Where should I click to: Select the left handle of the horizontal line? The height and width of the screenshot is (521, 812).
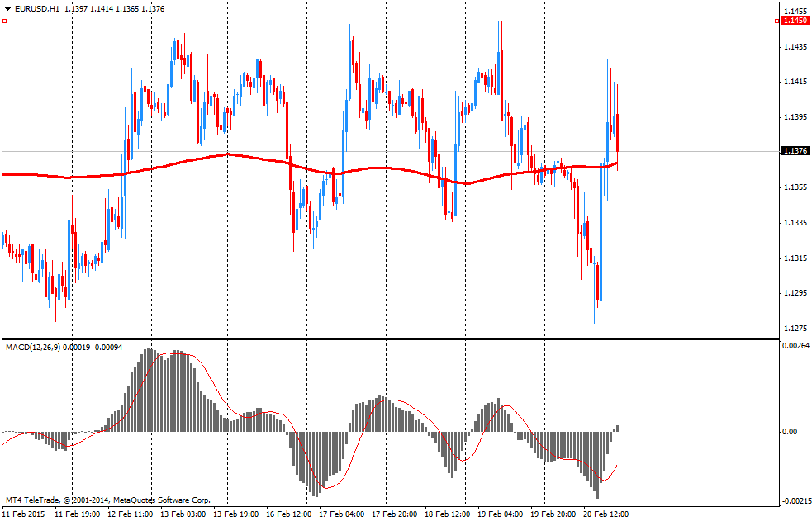click(4, 21)
